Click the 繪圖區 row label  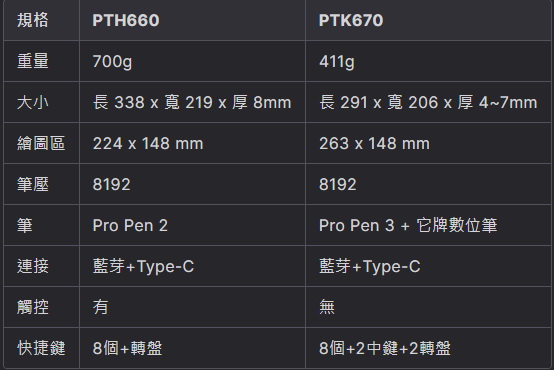click(41, 143)
